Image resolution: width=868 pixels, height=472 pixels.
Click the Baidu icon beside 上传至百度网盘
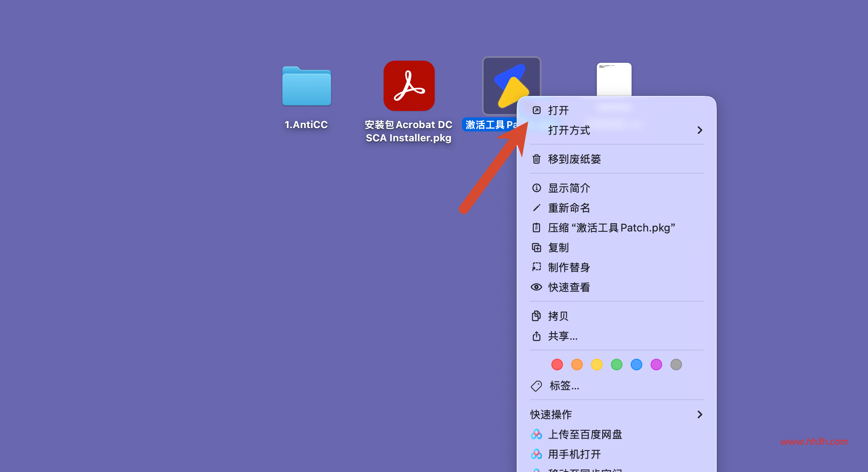click(537, 434)
